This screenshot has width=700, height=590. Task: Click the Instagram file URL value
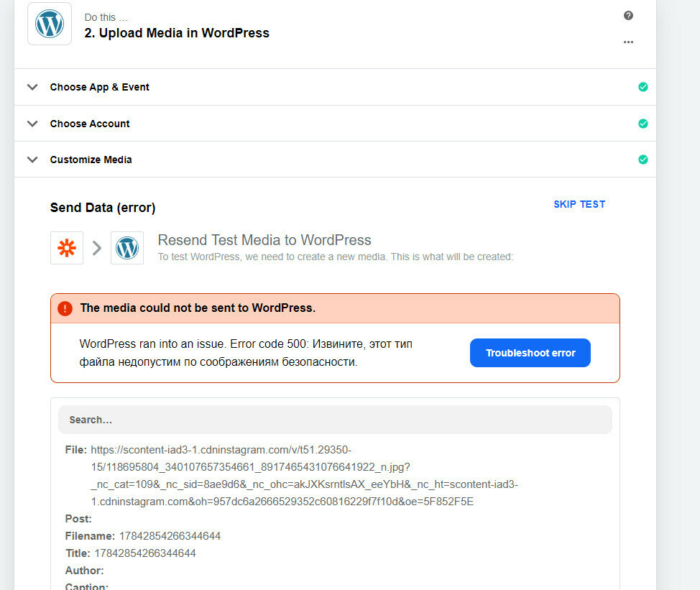(x=305, y=476)
